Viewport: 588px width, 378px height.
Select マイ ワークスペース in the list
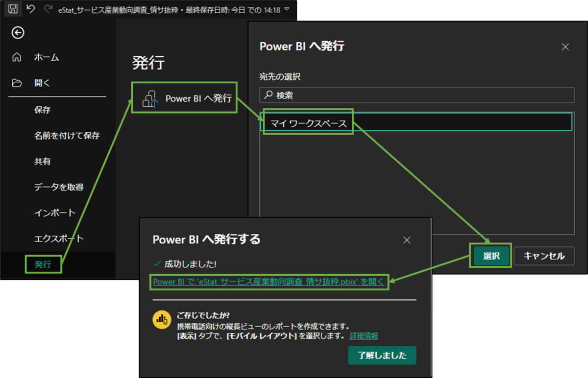(x=416, y=121)
